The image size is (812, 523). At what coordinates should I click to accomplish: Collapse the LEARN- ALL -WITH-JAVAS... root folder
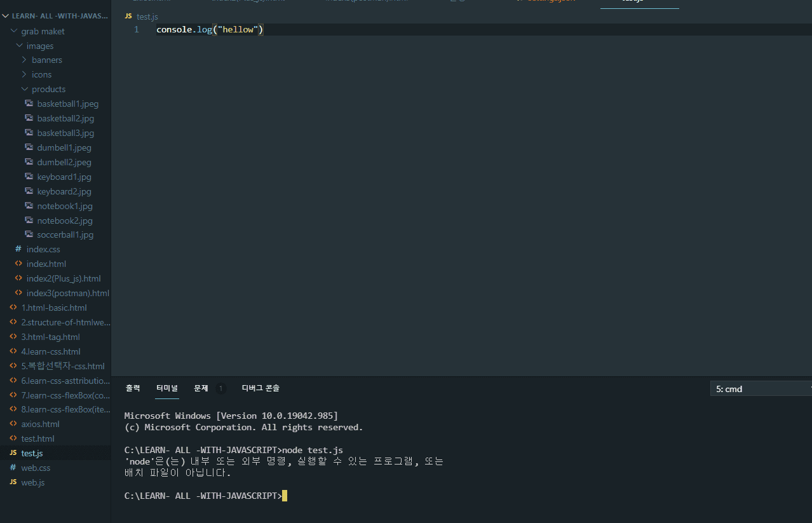pos(55,16)
